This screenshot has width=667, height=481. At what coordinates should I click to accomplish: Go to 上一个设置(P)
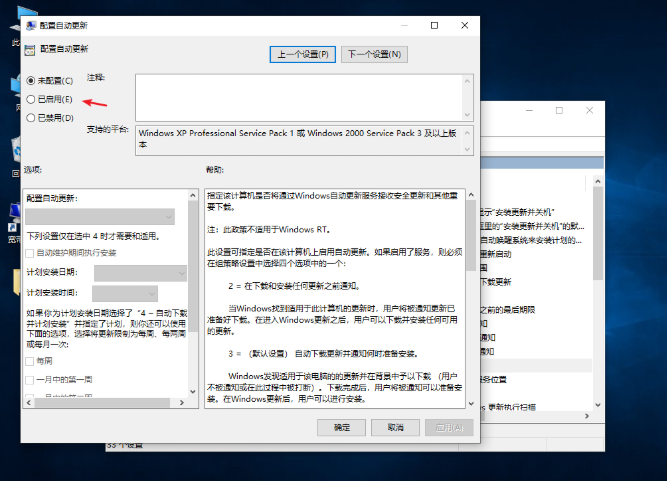pyautogui.click(x=303, y=54)
